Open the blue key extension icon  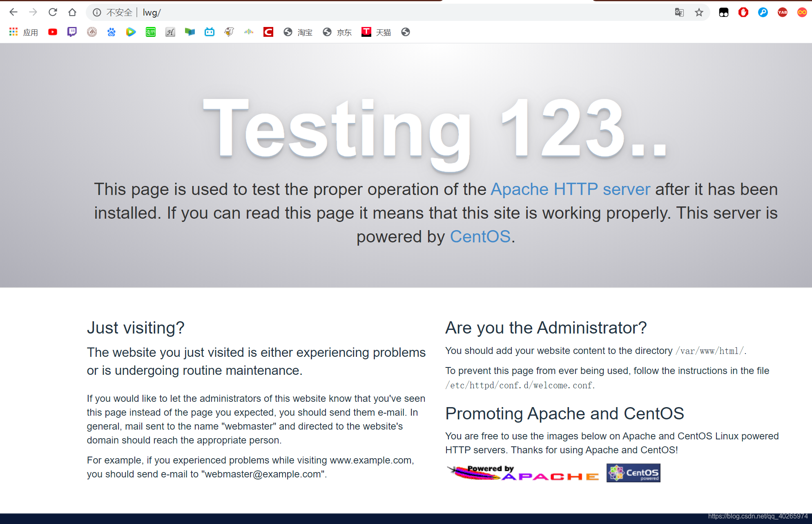click(763, 13)
